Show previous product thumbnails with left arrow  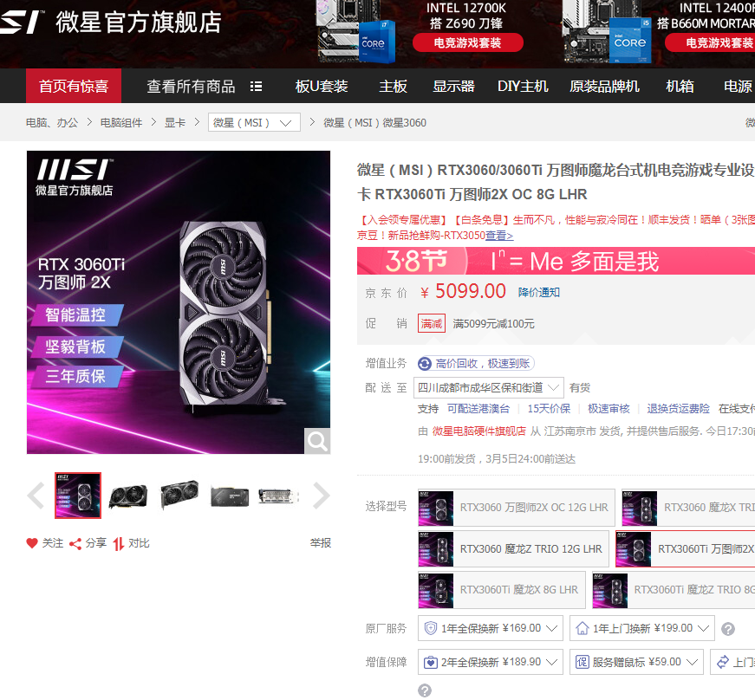point(36,496)
